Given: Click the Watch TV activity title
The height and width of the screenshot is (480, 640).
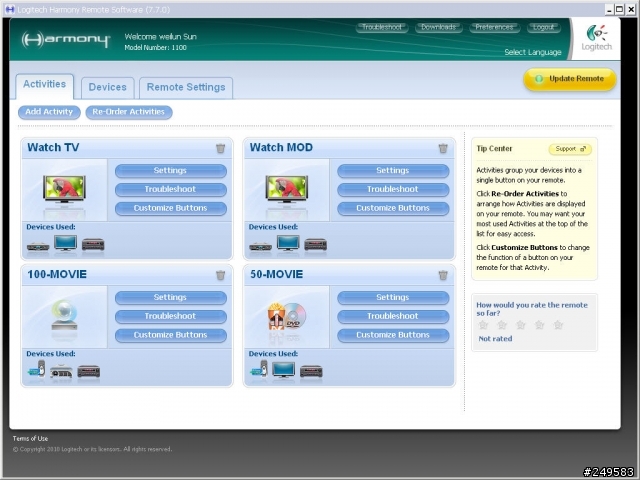Looking at the screenshot, I should click(x=53, y=147).
